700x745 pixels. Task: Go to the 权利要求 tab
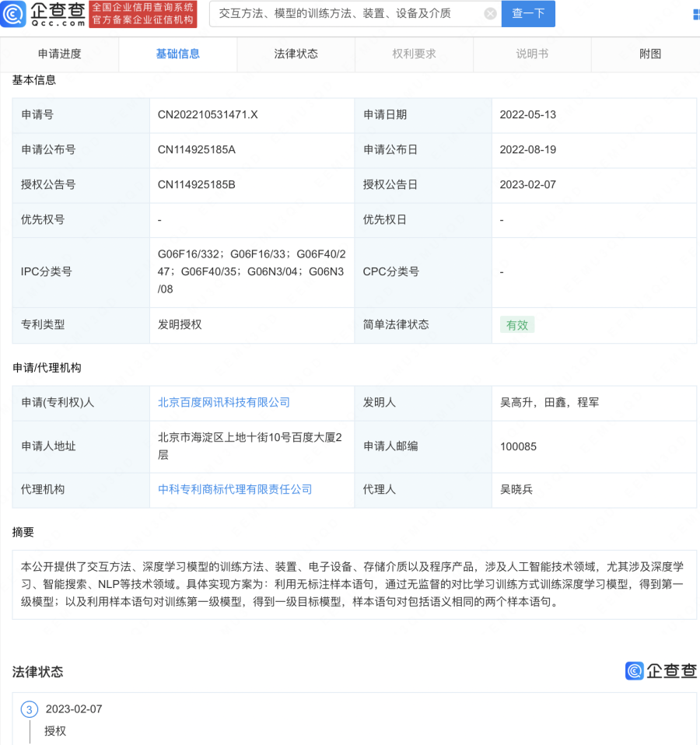click(x=415, y=54)
